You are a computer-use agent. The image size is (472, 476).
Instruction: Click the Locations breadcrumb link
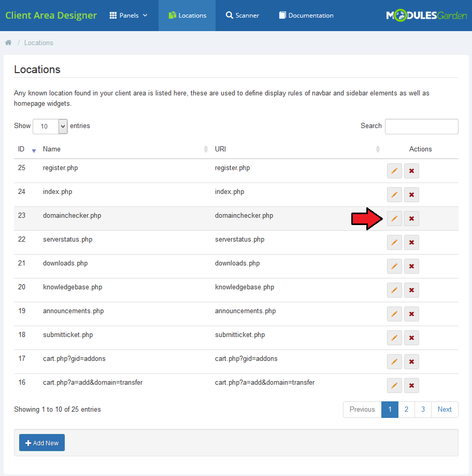tap(38, 43)
